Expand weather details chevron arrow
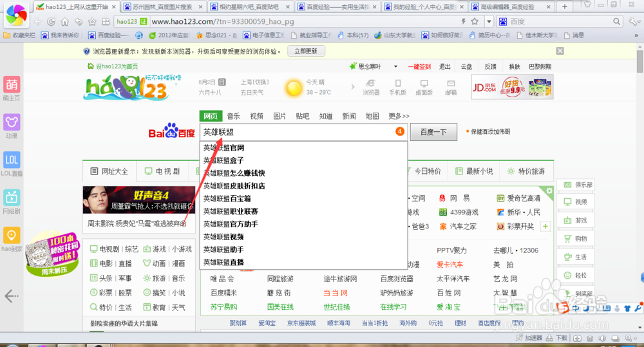The image size is (644, 347). pos(352,87)
